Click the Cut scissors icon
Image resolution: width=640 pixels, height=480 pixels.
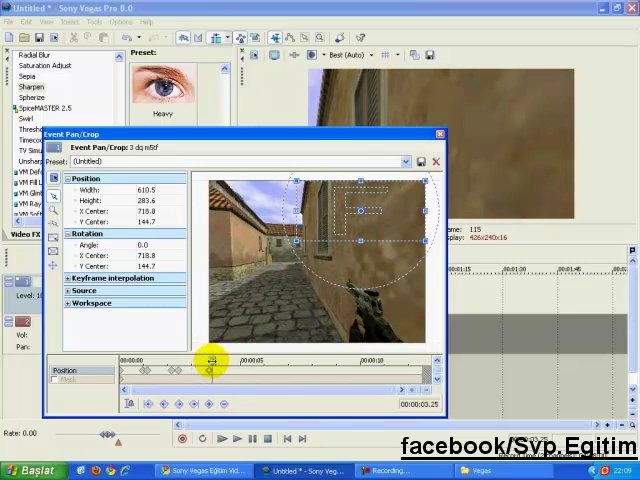(74, 38)
